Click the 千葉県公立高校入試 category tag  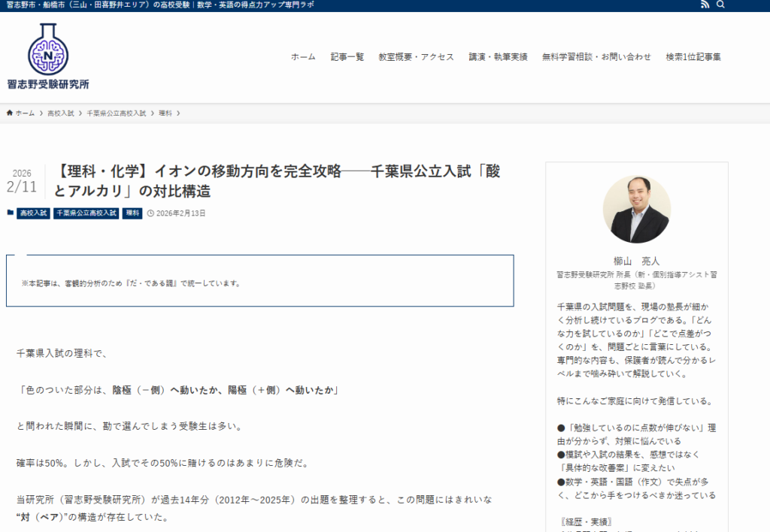click(x=86, y=213)
